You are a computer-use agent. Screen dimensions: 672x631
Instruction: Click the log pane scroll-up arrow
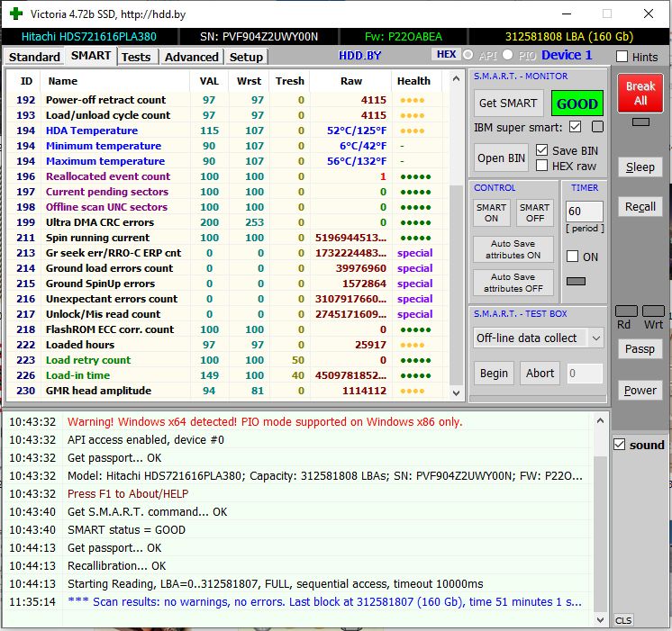[x=601, y=421]
